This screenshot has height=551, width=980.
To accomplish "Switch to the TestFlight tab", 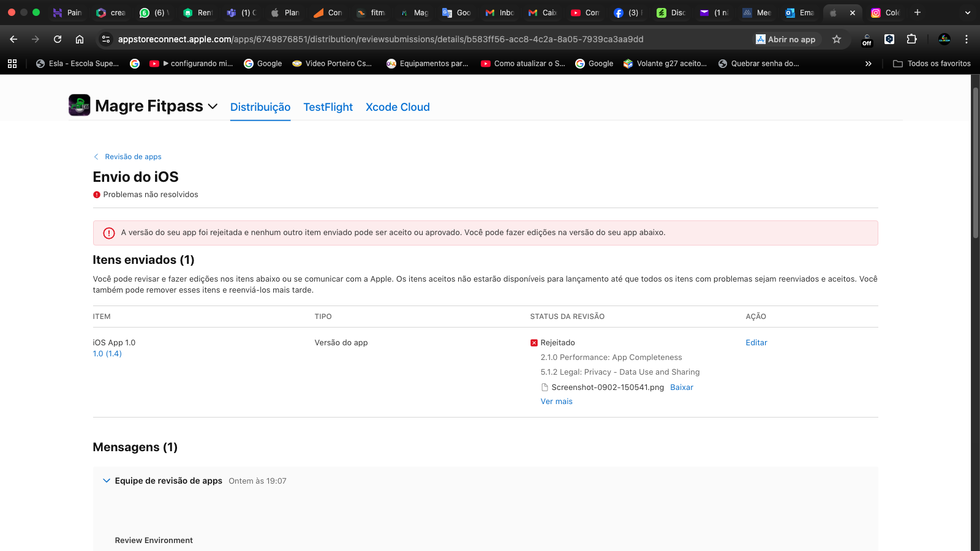I will (328, 107).
